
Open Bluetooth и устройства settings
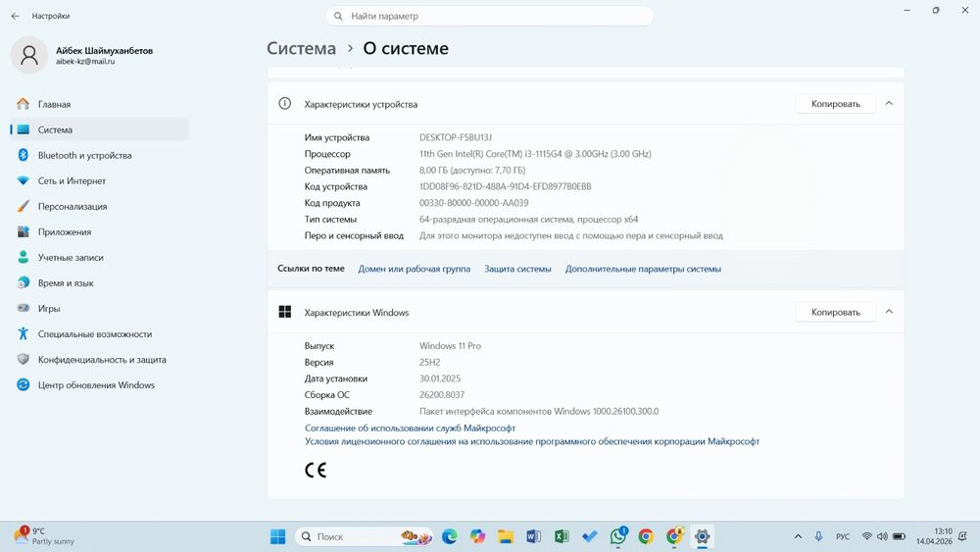100,156
